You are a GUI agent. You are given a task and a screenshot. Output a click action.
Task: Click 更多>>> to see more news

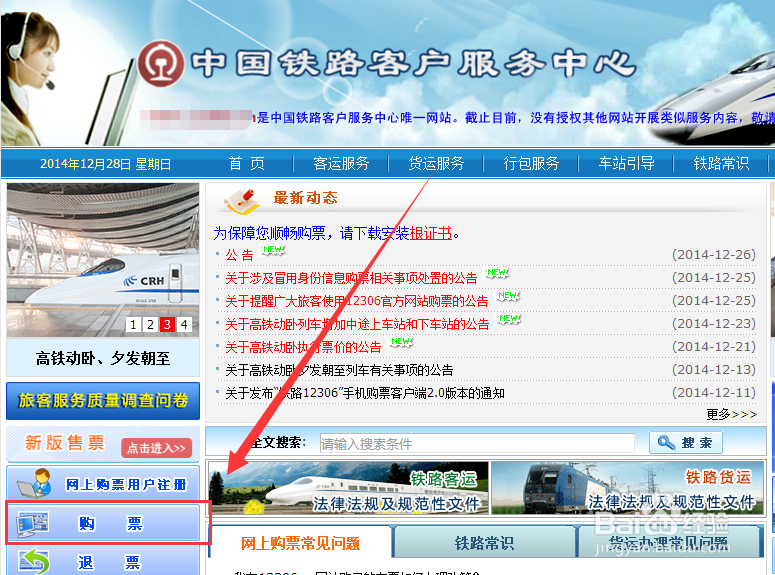pyautogui.click(x=732, y=414)
